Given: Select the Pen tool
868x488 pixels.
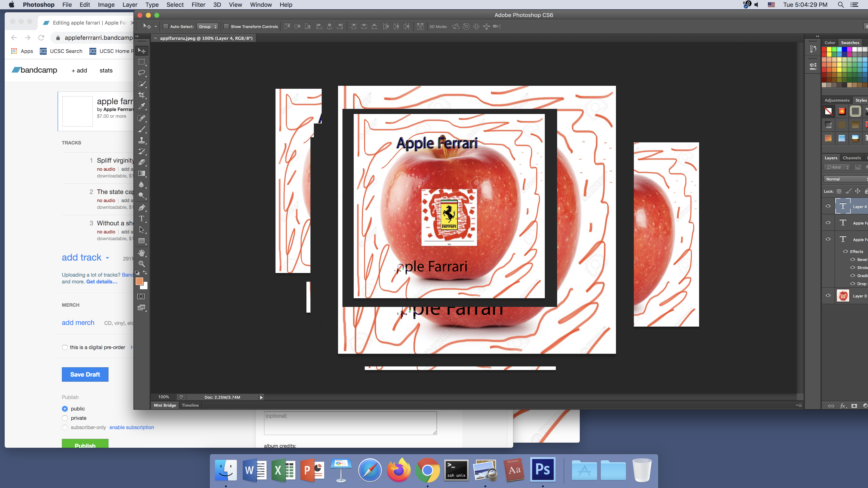Looking at the screenshot, I should 142,207.
